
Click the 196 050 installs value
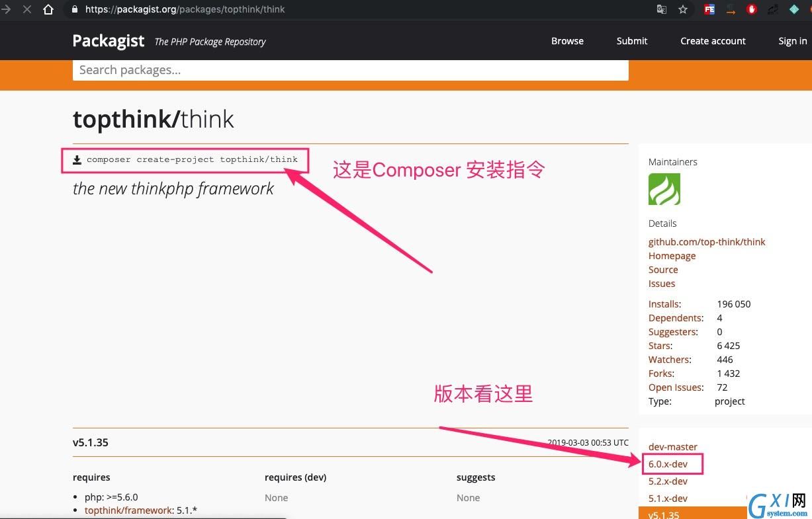[734, 304]
